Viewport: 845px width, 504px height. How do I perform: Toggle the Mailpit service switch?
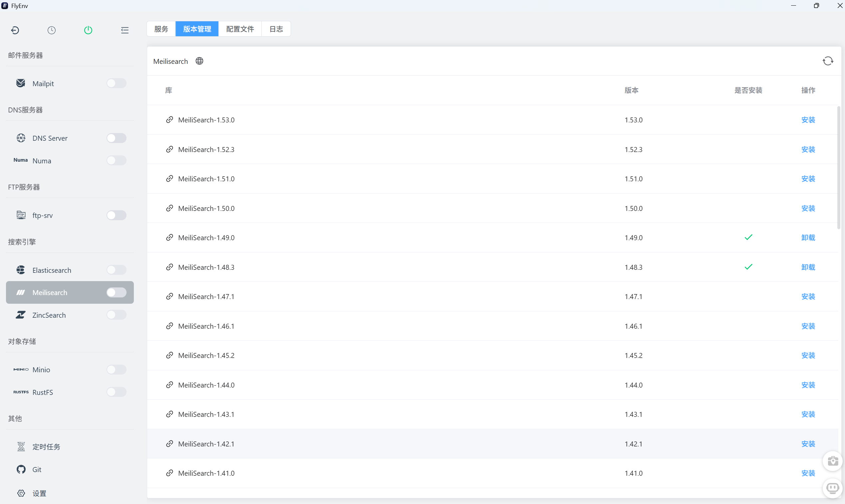tap(117, 83)
